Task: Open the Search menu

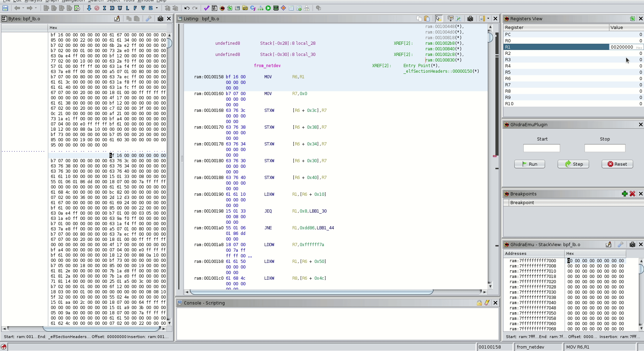Action: [95, 1]
